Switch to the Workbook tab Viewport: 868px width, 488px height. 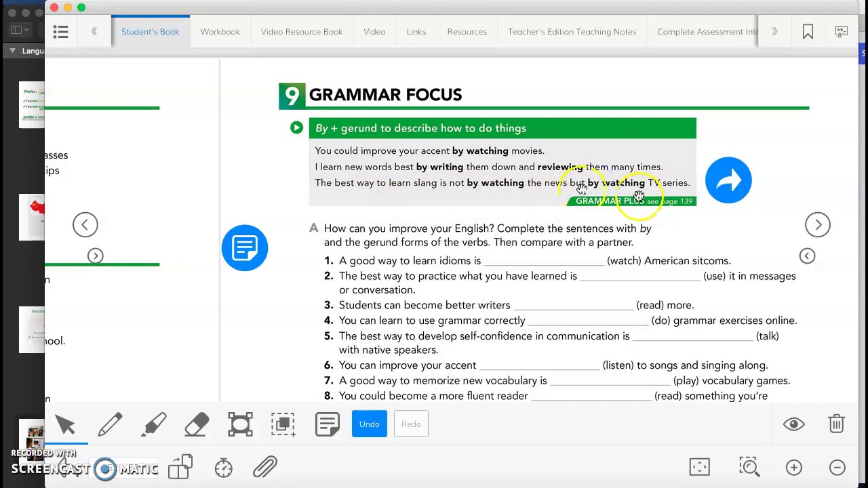click(x=220, y=32)
